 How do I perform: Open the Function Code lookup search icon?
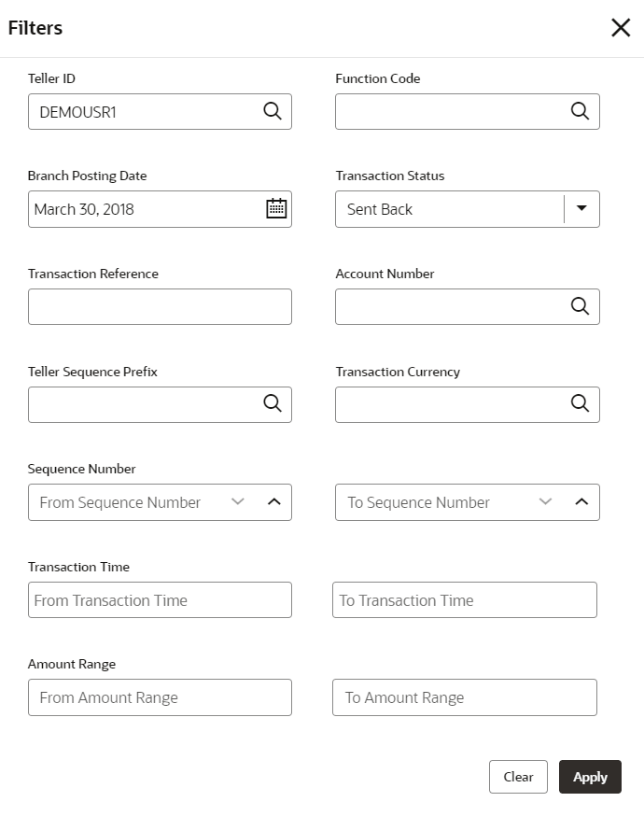(x=580, y=111)
